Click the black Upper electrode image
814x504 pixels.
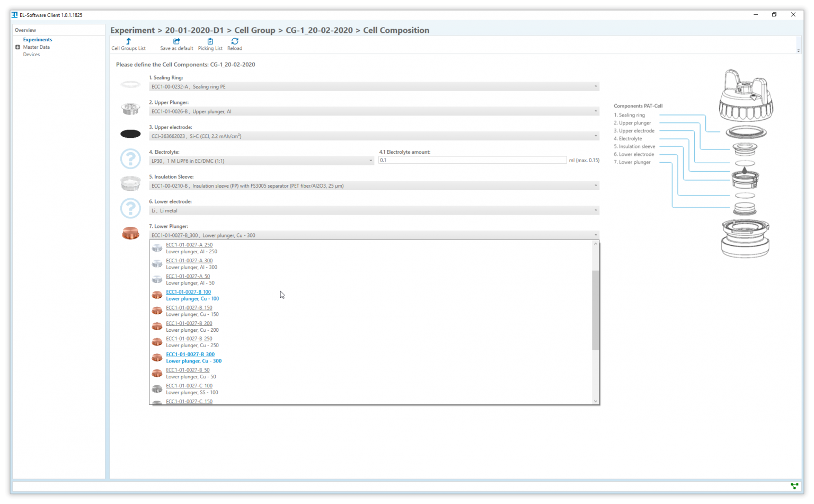tap(130, 134)
